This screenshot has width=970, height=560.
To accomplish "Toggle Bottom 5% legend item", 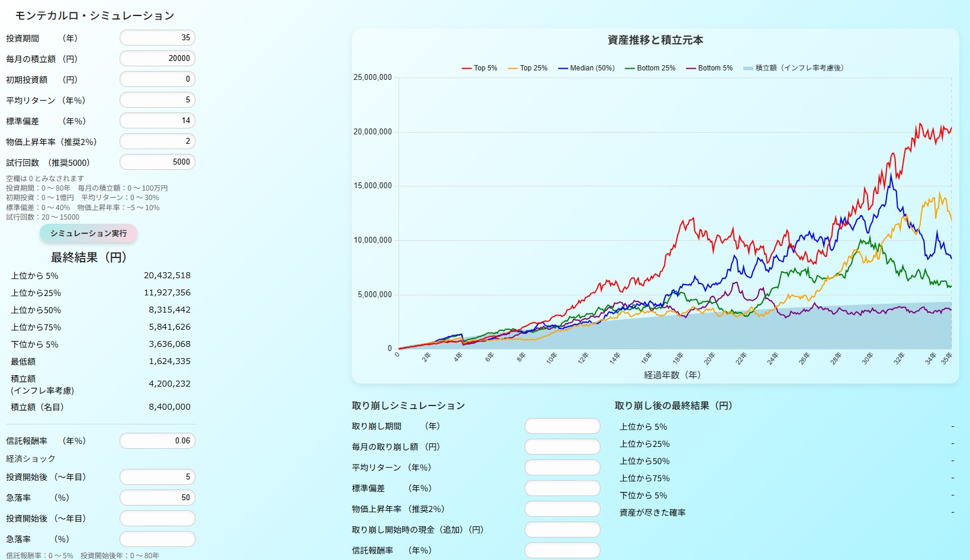I will coord(709,68).
